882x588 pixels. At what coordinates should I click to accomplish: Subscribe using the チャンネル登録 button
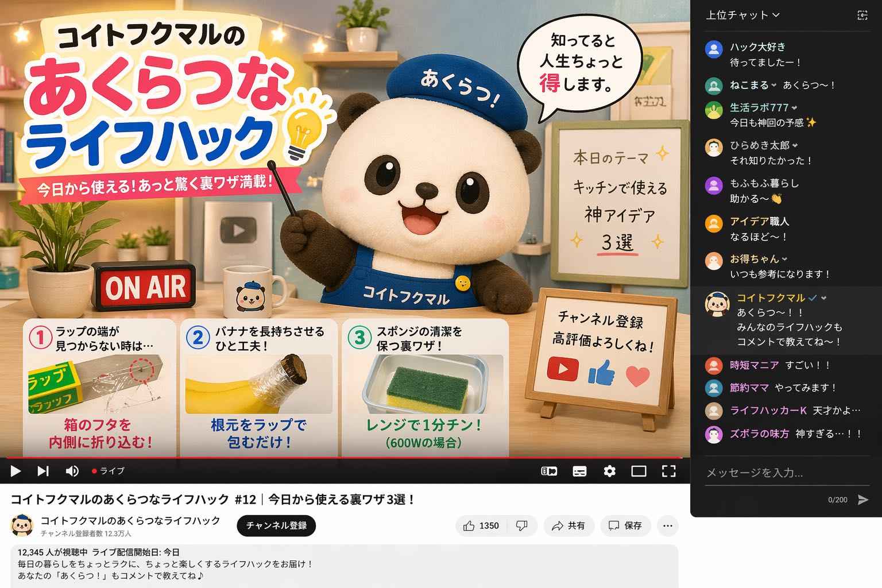tap(276, 525)
